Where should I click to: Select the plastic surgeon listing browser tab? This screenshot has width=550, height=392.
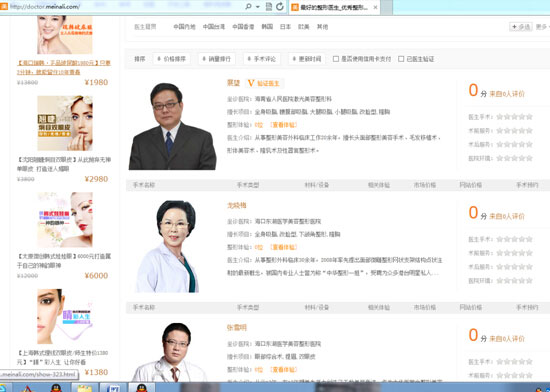[334, 7]
